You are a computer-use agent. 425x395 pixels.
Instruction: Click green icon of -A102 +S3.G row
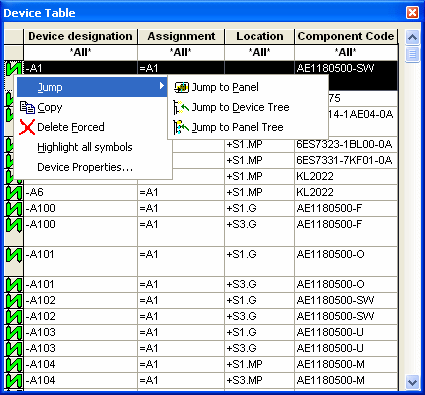coord(14,316)
